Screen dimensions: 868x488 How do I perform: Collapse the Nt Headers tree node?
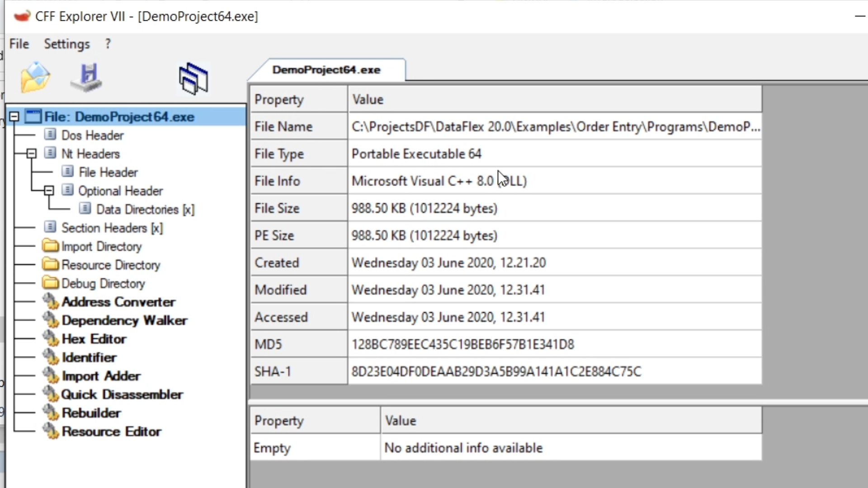tap(31, 154)
